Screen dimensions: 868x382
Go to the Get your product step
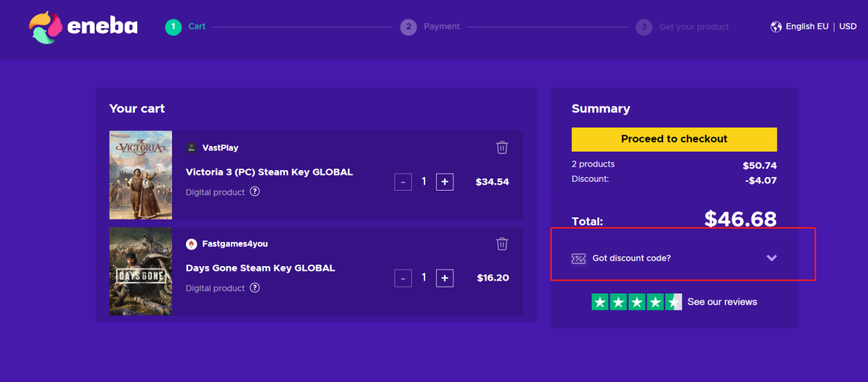click(683, 27)
